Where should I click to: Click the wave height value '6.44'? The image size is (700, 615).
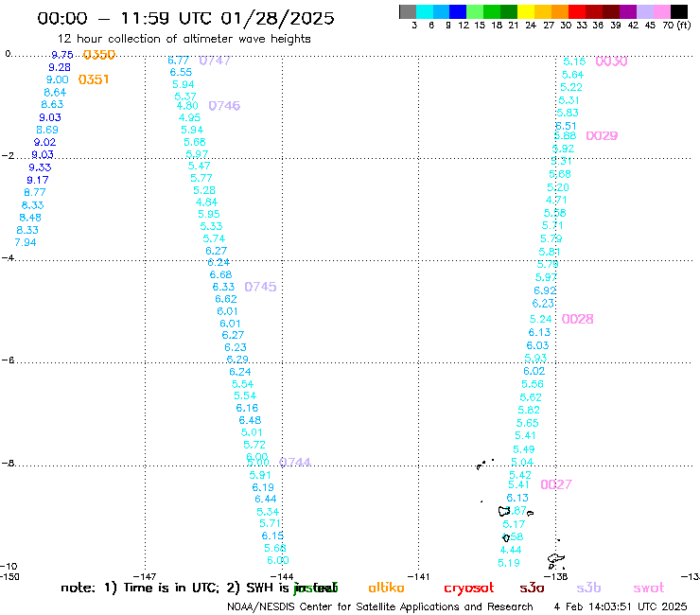pos(265,499)
